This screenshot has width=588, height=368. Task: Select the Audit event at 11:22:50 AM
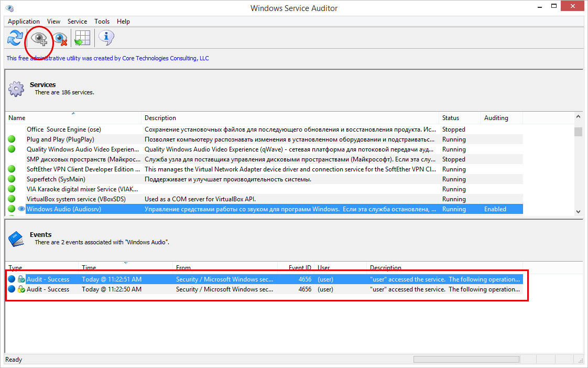click(264, 289)
